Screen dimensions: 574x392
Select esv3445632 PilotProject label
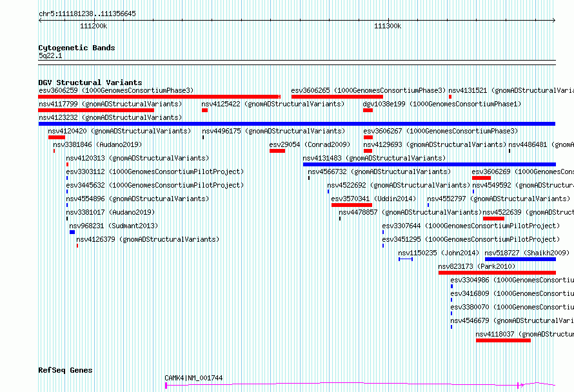[x=155, y=185]
